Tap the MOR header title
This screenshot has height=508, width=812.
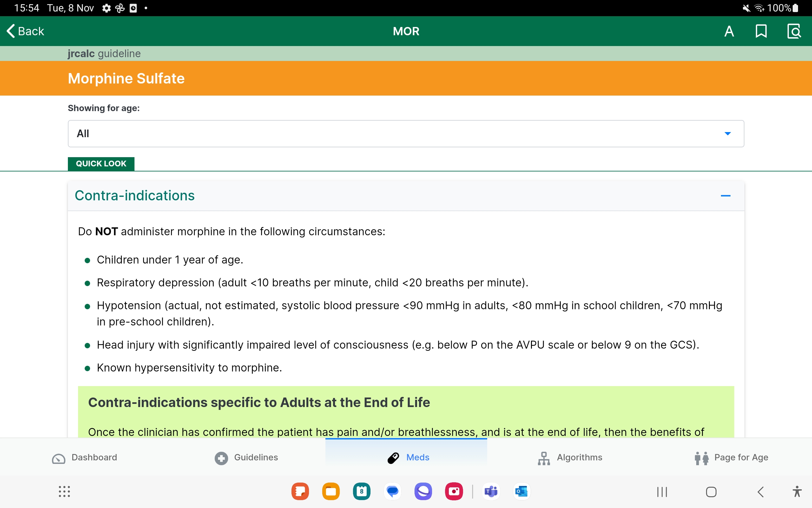tap(406, 31)
